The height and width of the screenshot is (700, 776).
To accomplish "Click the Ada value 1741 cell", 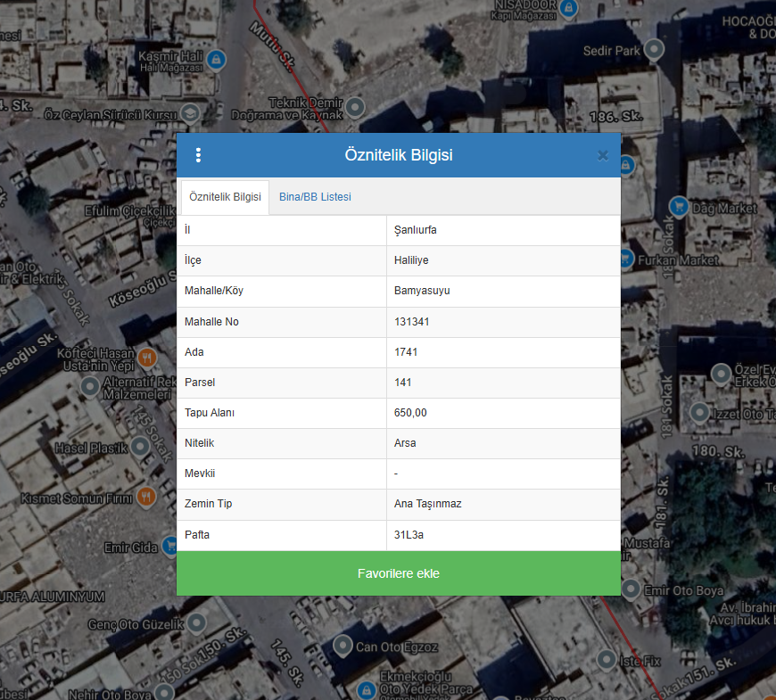I will [503, 352].
